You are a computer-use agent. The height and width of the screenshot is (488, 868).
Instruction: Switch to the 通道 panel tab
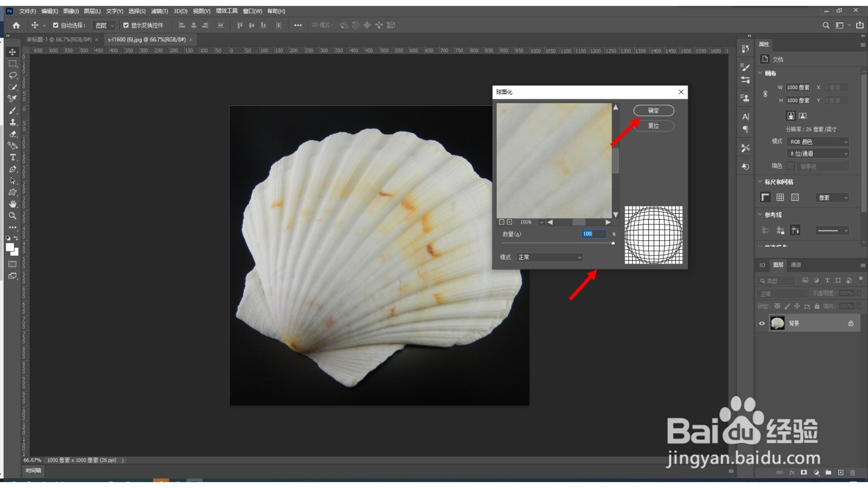[796, 265]
